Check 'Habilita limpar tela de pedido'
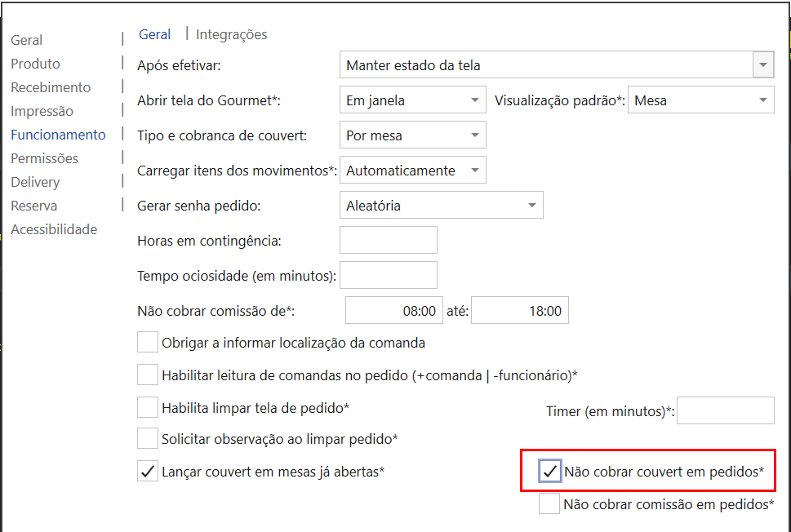Viewport: 791px width, 532px height. [x=148, y=406]
